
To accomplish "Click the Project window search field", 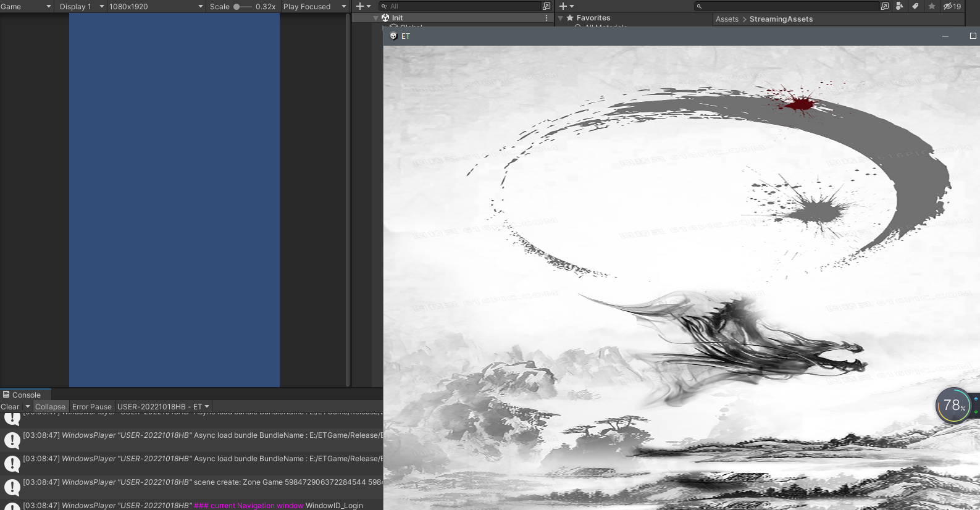I will pos(787,6).
